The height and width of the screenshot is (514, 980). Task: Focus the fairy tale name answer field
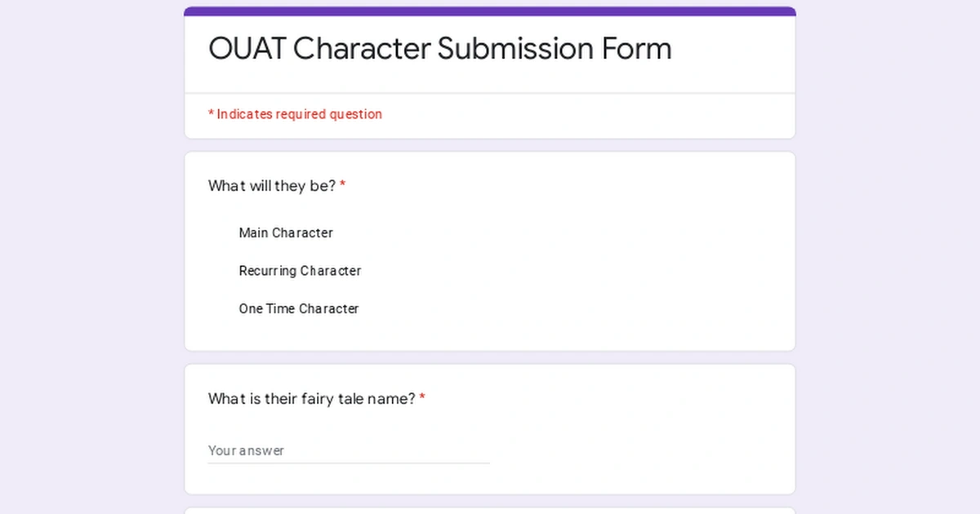click(349, 450)
